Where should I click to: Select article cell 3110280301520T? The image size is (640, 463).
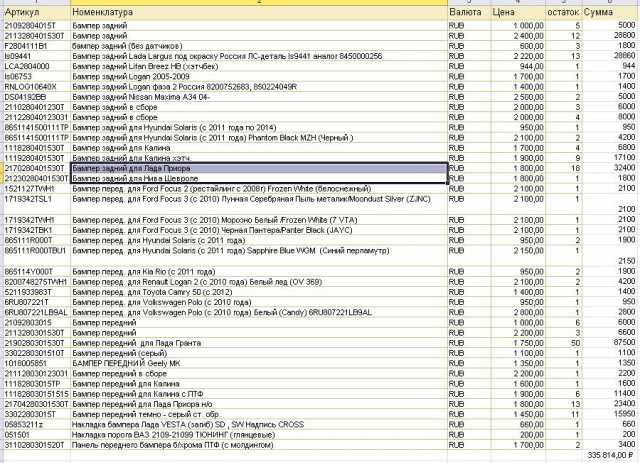36,445
